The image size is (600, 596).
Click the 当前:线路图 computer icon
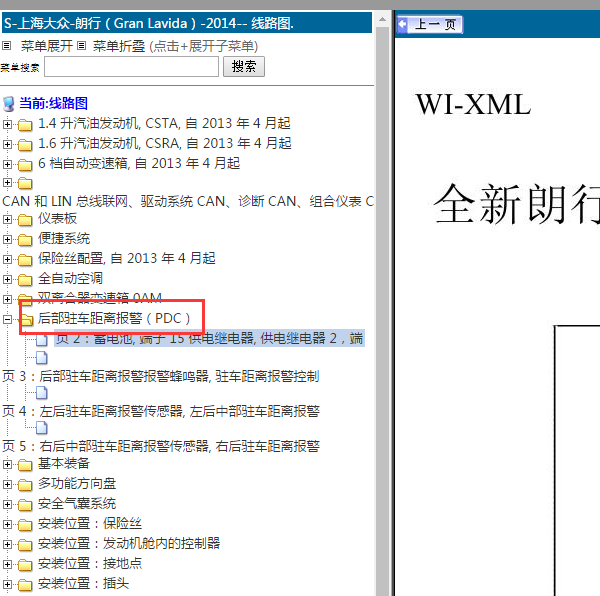pyautogui.click(x=8, y=104)
